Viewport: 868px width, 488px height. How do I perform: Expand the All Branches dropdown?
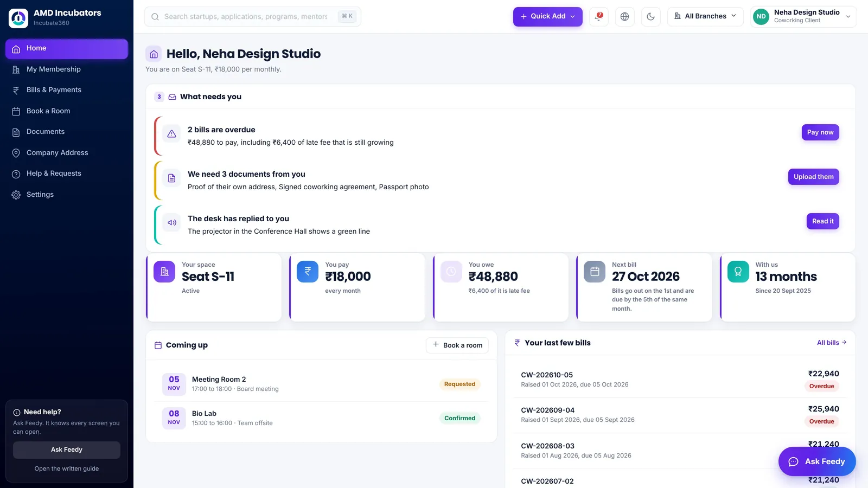click(x=705, y=16)
